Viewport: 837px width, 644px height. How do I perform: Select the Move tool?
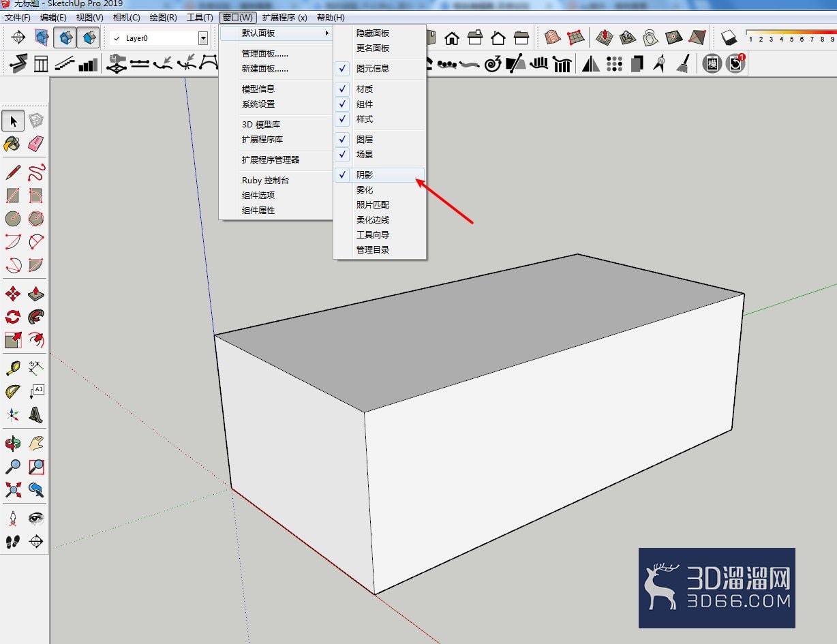coord(13,294)
